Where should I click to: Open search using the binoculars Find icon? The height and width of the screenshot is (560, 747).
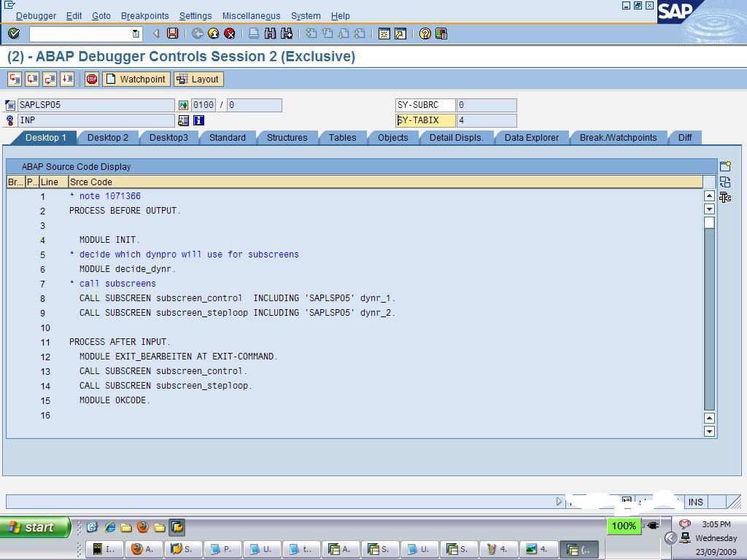point(269,33)
